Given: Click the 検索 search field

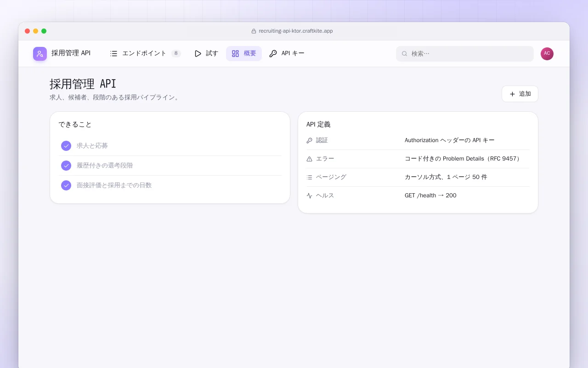Looking at the screenshot, I should pyautogui.click(x=465, y=54).
